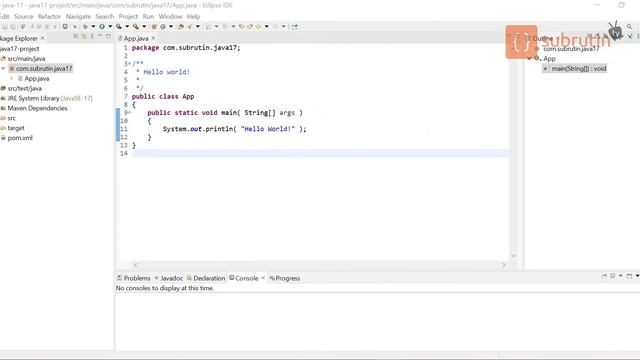Close the Package Explorer tab
The height and width of the screenshot is (360, 640).
click(x=42, y=38)
